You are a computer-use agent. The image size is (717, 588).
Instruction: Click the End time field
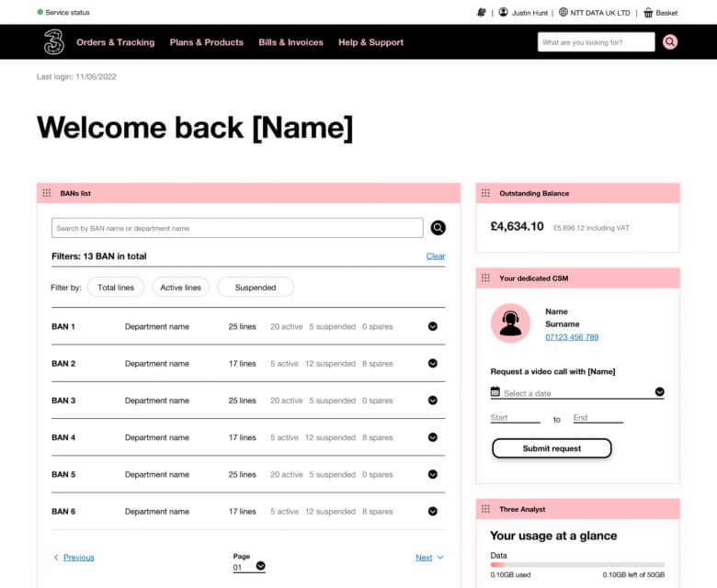click(x=598, y=418)
